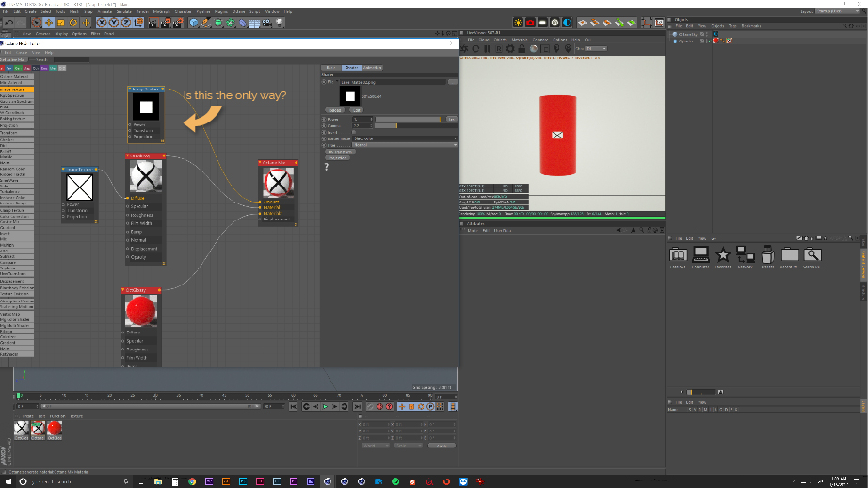Open the Border mode dropdown
This screenshot has height=488, width=868.
pos(405,138)
